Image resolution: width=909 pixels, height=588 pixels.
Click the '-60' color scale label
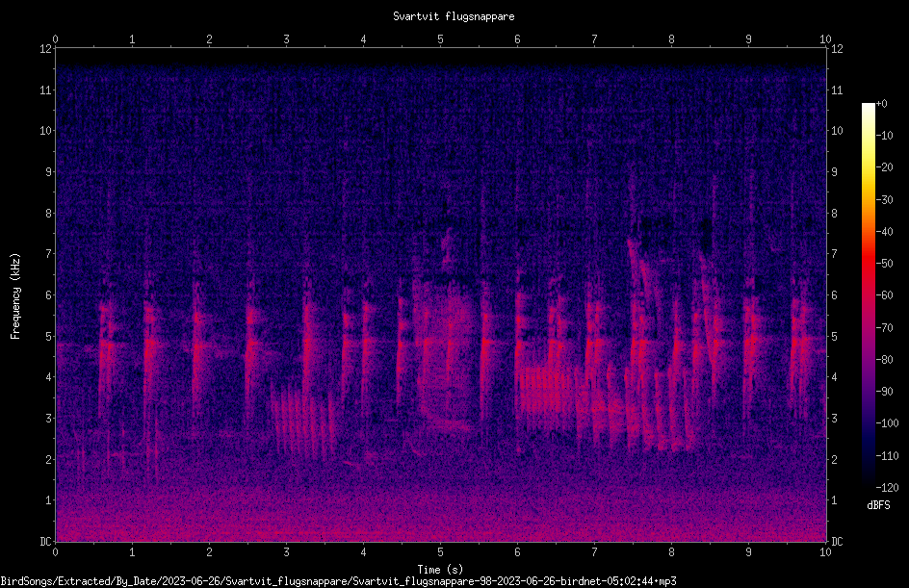pyautogui.click(x=885, y=295)
